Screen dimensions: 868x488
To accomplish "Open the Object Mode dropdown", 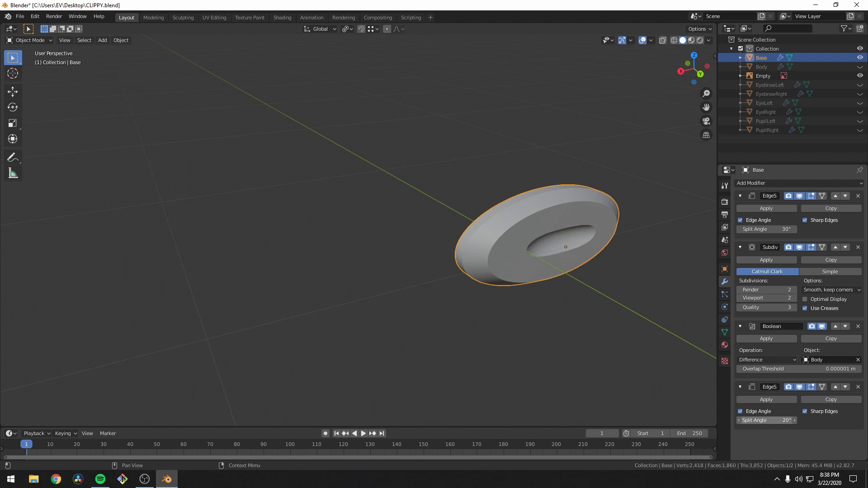I will pyautogui.click(x=29, y=40).
